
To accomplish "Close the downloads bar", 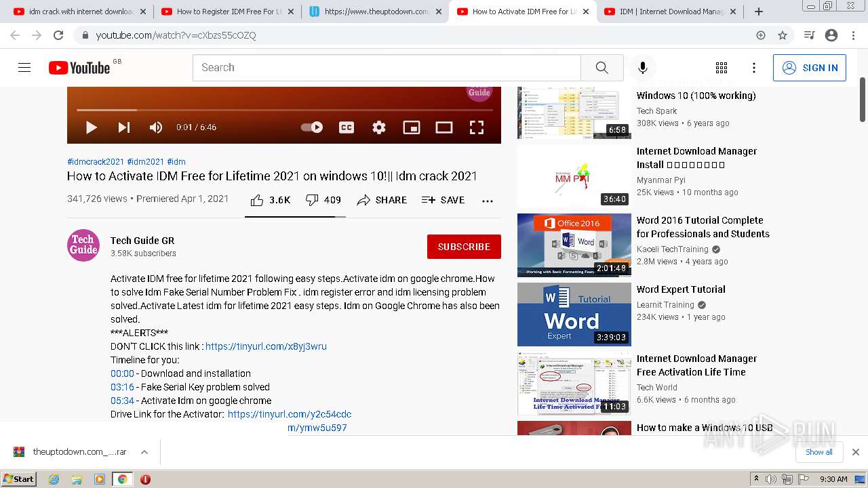I will pyautogui.click(x=856, y=452).
